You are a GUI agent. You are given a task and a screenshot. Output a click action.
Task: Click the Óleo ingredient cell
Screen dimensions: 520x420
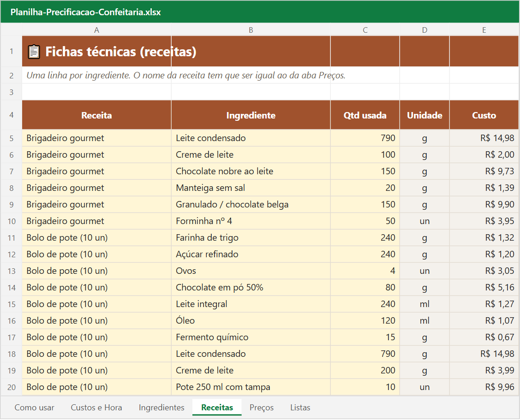pyautogui.click(x=251, y=320)
